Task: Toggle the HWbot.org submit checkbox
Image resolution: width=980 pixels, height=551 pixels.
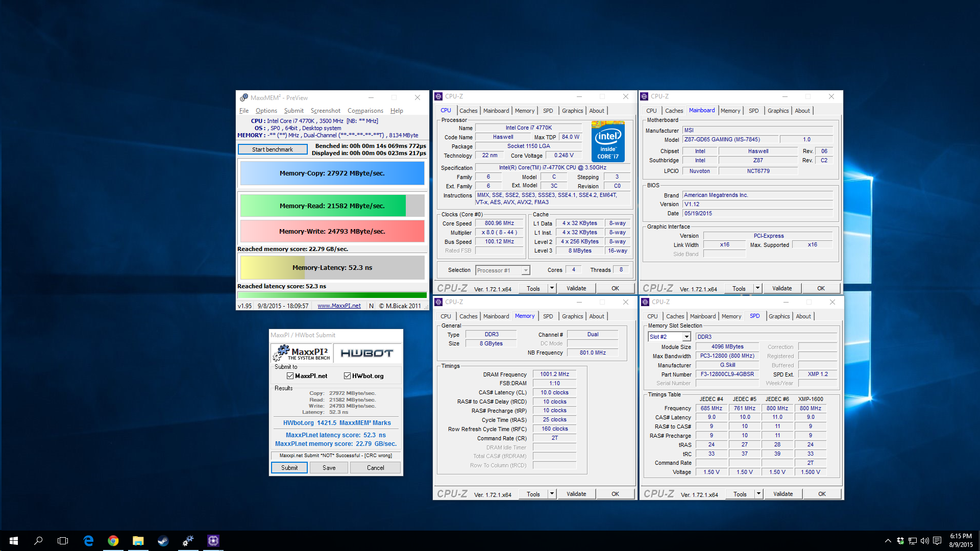Action: point(347,376)
